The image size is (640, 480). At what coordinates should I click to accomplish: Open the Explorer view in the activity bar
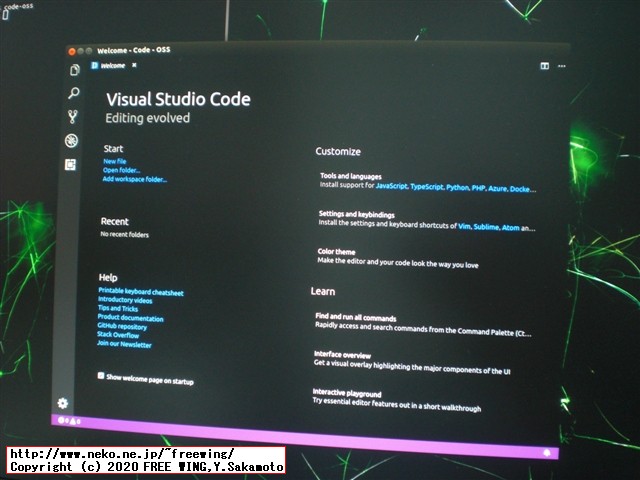[x=75, y=70]
